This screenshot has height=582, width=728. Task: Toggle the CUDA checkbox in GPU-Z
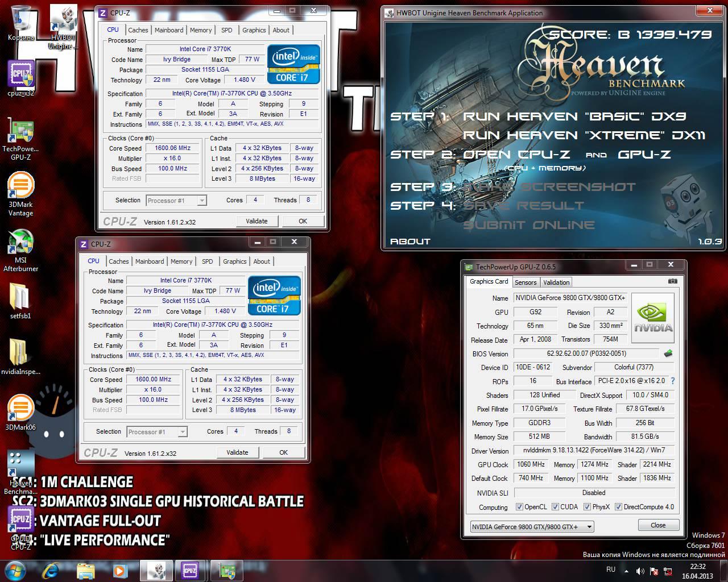click(x=555, y=507)
